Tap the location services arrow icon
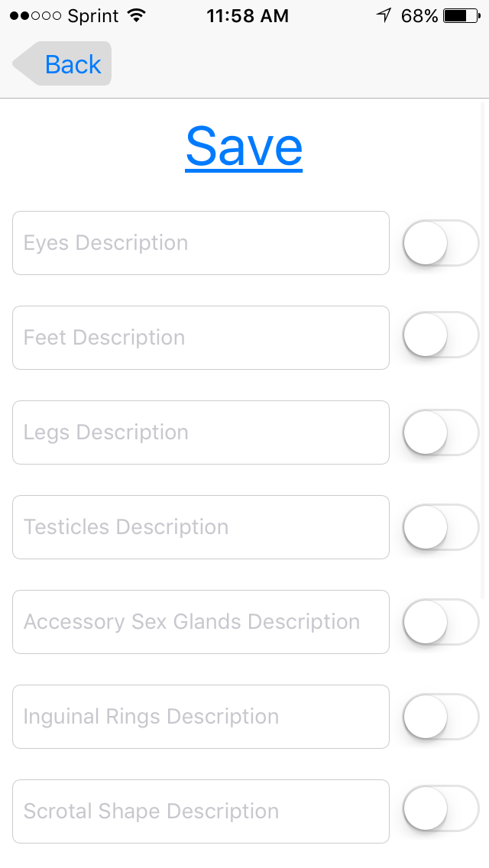Image resolution: width=489 pixels, height=868 pixels. tap(384, 16)
